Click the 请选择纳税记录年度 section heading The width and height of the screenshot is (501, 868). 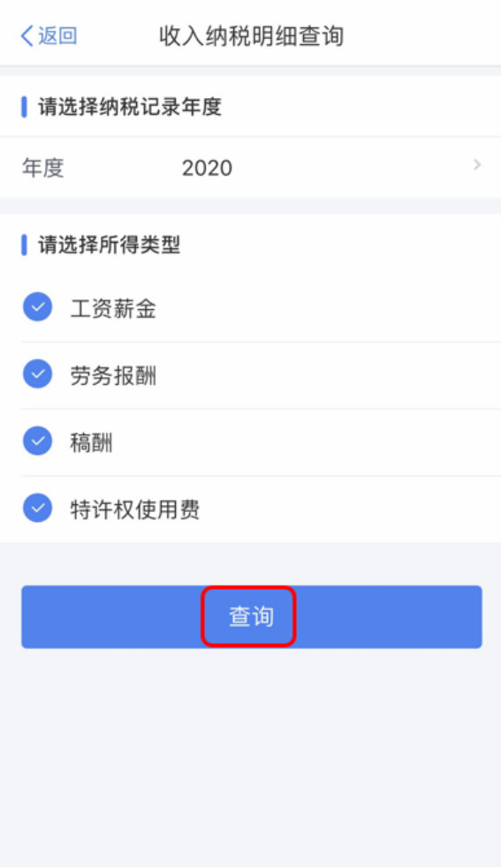(130, 107)
